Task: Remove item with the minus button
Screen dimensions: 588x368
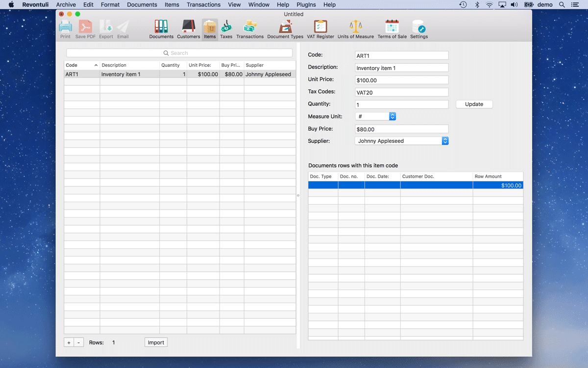Action: click(x=78, y=342)
